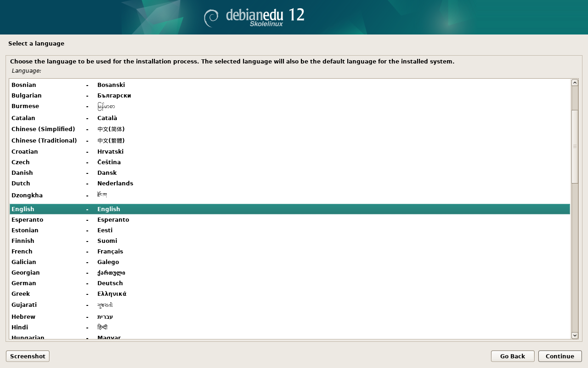The height and width of the screenshot is (368, 588).
Task: Select the Danish language entry
Action: 22,173
